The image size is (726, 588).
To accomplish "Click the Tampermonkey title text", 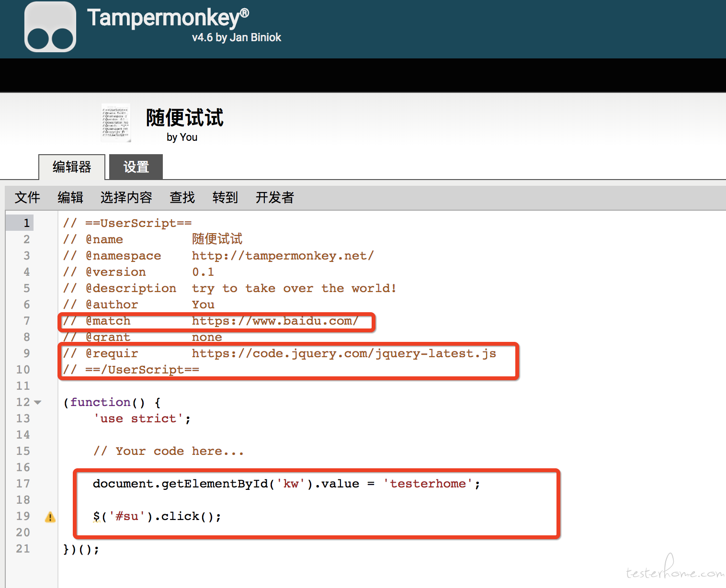I will [x=168, y=18].
